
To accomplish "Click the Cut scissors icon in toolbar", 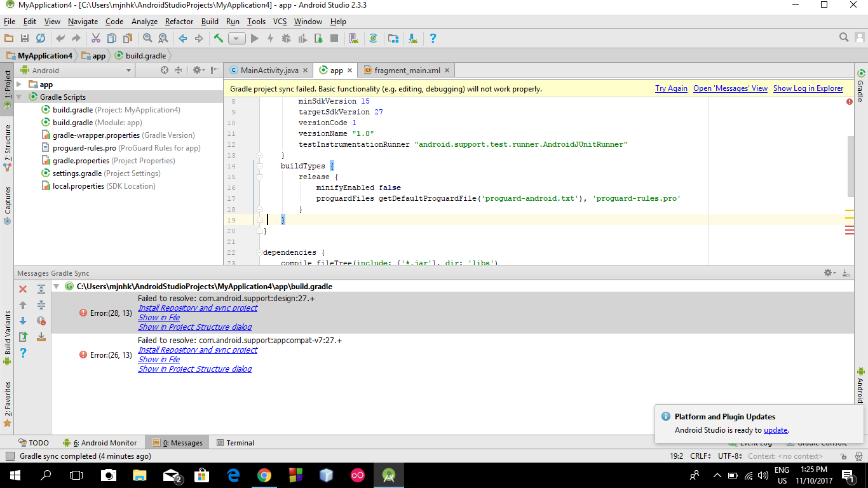I will click(x=96, y=39).
